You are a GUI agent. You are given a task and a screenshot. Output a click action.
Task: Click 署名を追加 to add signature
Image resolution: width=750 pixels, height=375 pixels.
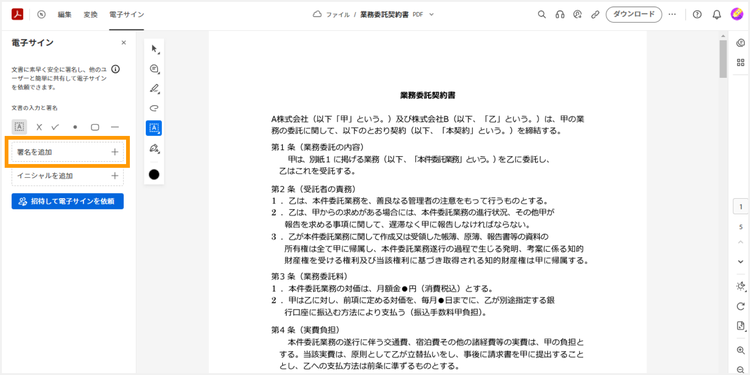pyautogui.click(x=67, y=152)
